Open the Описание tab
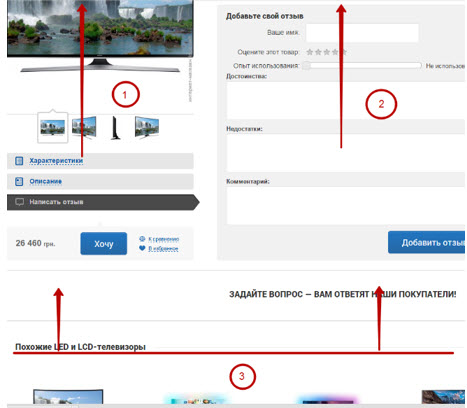 100,182
